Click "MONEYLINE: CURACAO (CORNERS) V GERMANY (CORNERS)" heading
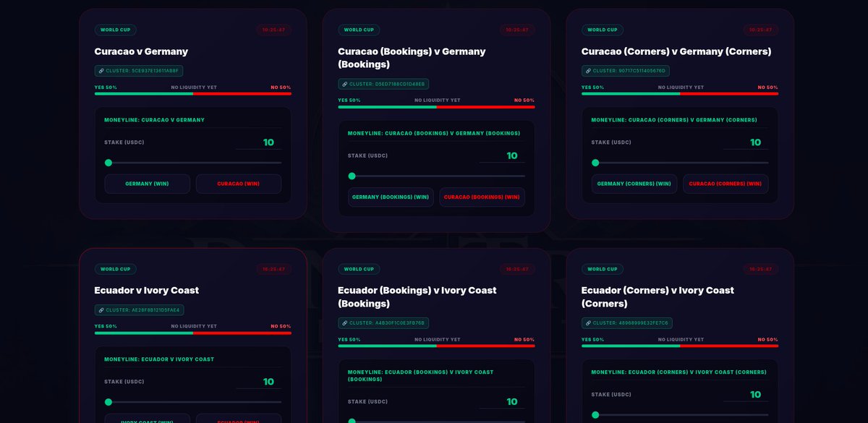This screenshot has height=423, width=868. coord(674,120)
